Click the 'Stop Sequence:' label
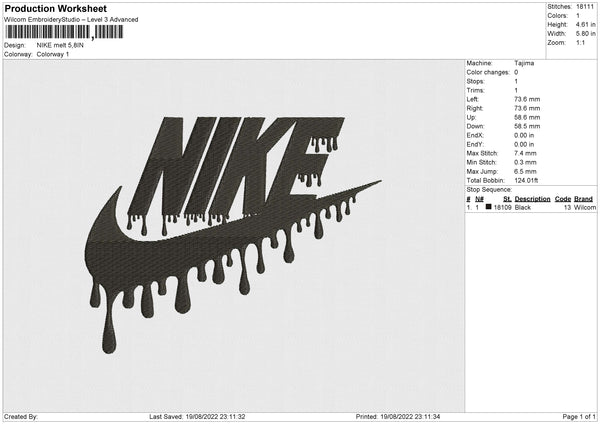The width and height of the screenshot is (600, 424). (489, 189)
